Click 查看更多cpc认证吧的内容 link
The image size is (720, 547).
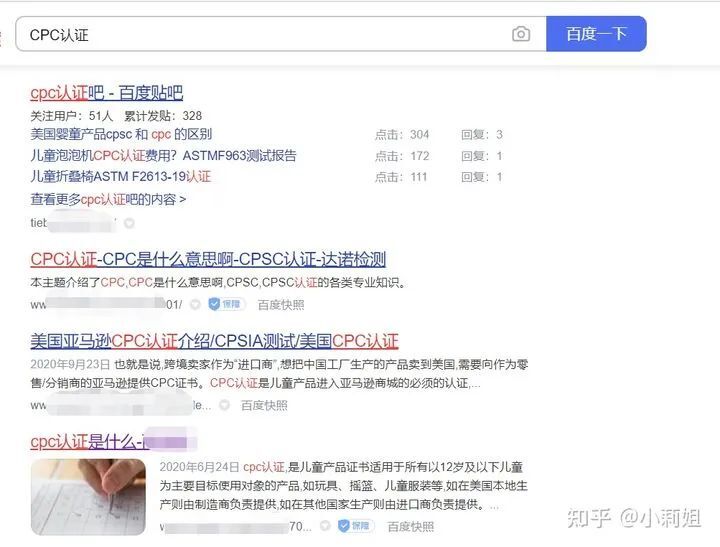pyautogui.click(x=108, y=199)
